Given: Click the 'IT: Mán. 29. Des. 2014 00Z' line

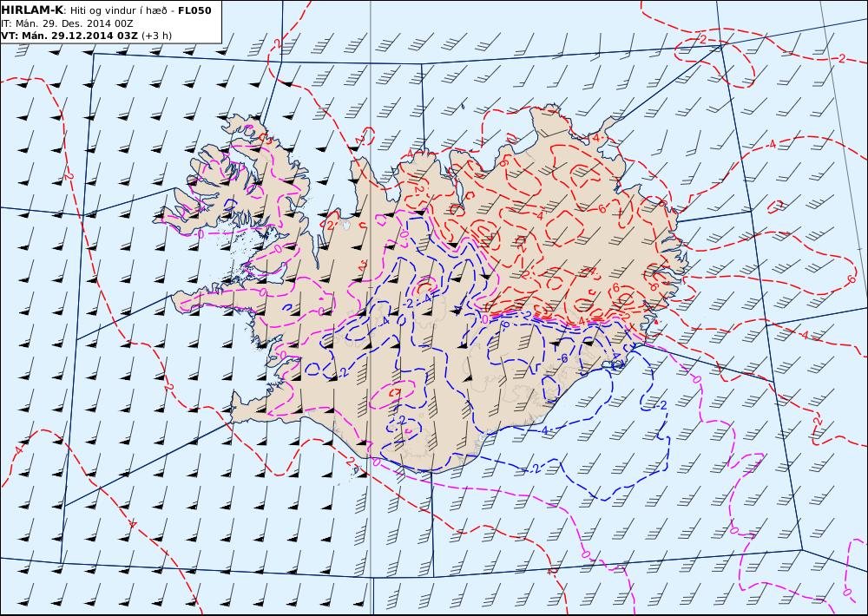Looking at the screenshot, I should point(67,23).
